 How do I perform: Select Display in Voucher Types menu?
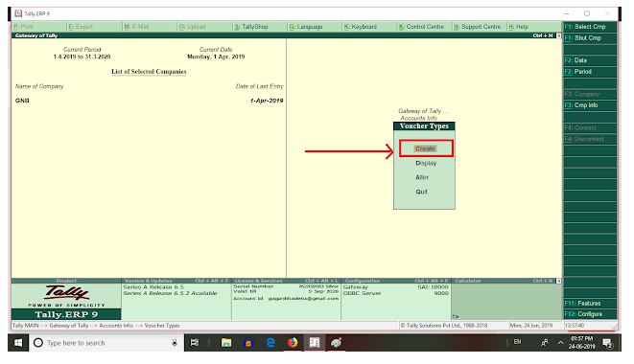click(x=426, y=163)
